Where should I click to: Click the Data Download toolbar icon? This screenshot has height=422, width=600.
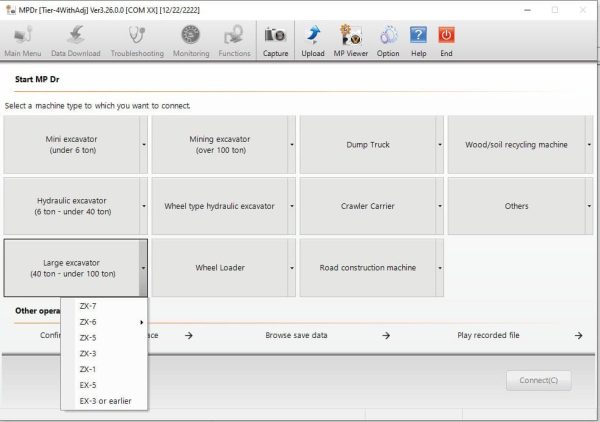click(x=76, y=41)
